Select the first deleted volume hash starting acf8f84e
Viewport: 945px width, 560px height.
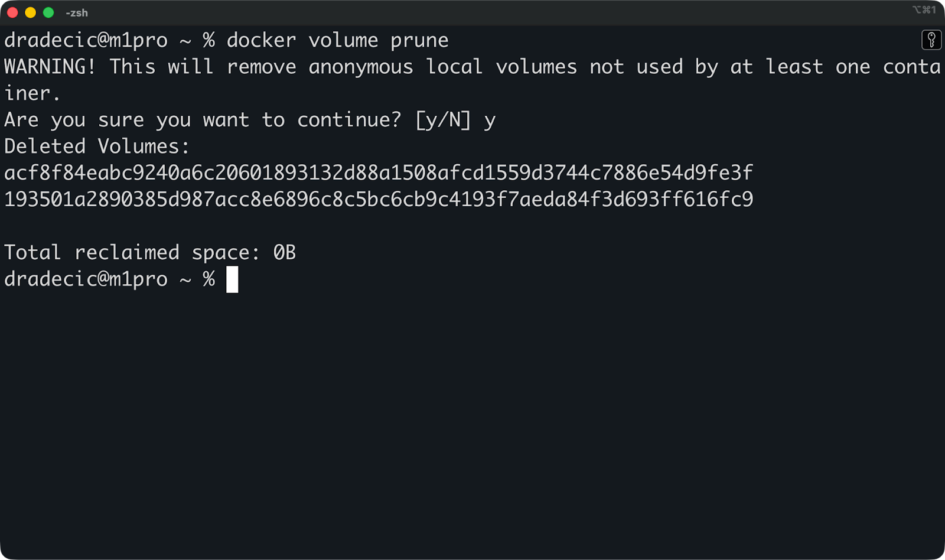pos(378,172)
